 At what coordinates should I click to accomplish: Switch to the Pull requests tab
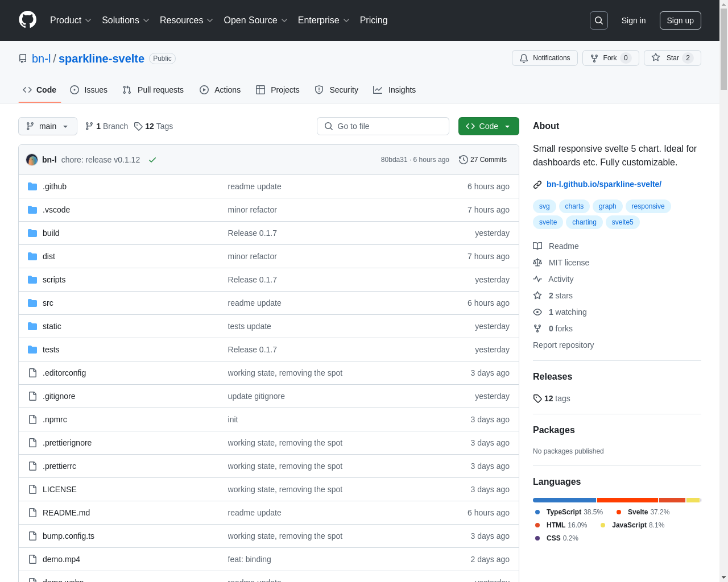click(x=153, y=90)
